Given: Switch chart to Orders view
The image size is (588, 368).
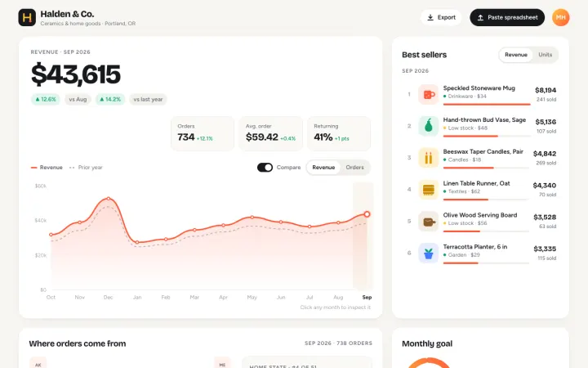Looking at the screenshot, I should point(354,168).
